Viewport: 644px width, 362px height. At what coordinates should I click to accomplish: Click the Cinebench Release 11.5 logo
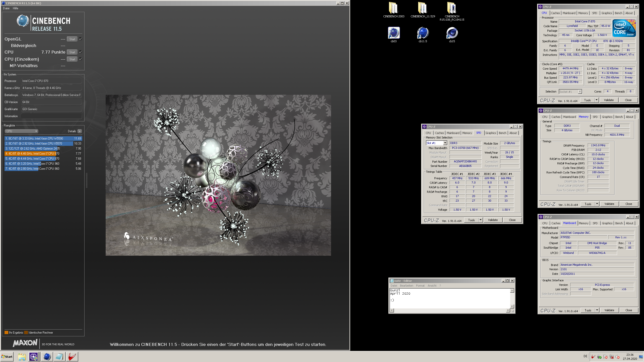44,23
